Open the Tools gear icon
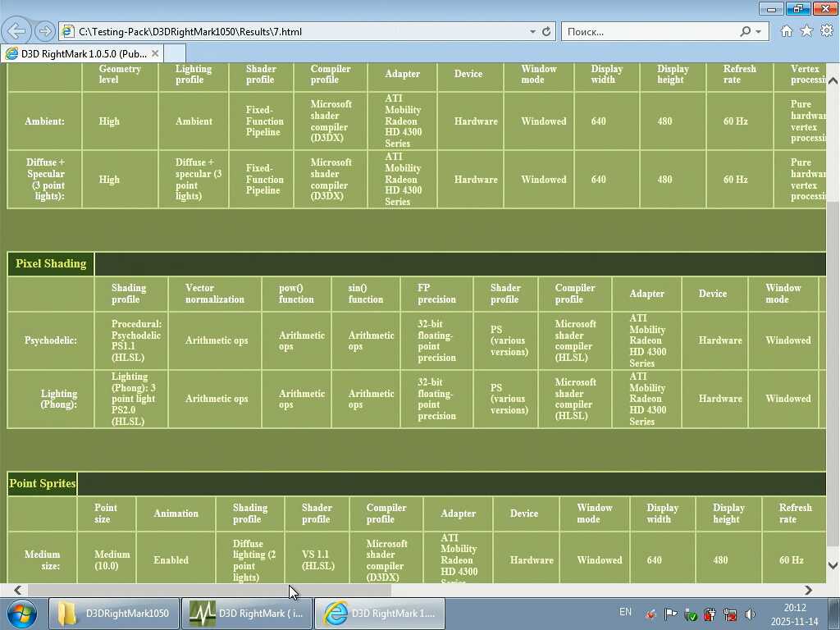 pos(827,31)
